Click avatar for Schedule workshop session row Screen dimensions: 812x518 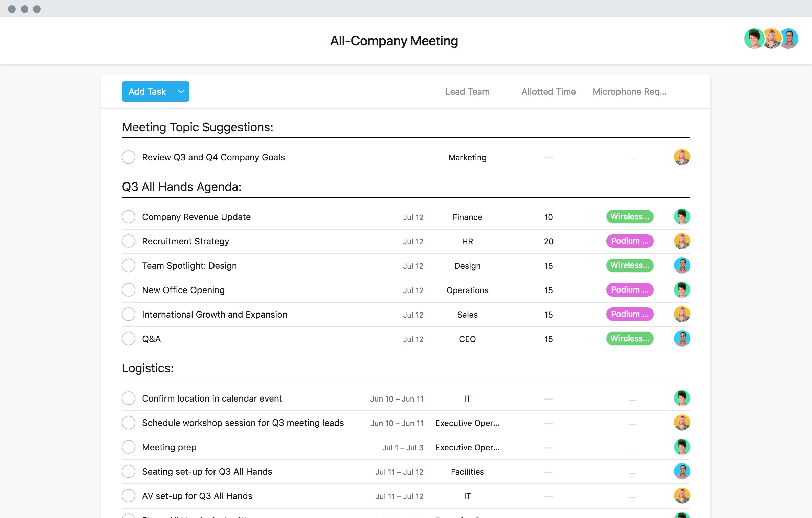click(x=681, y=422)
